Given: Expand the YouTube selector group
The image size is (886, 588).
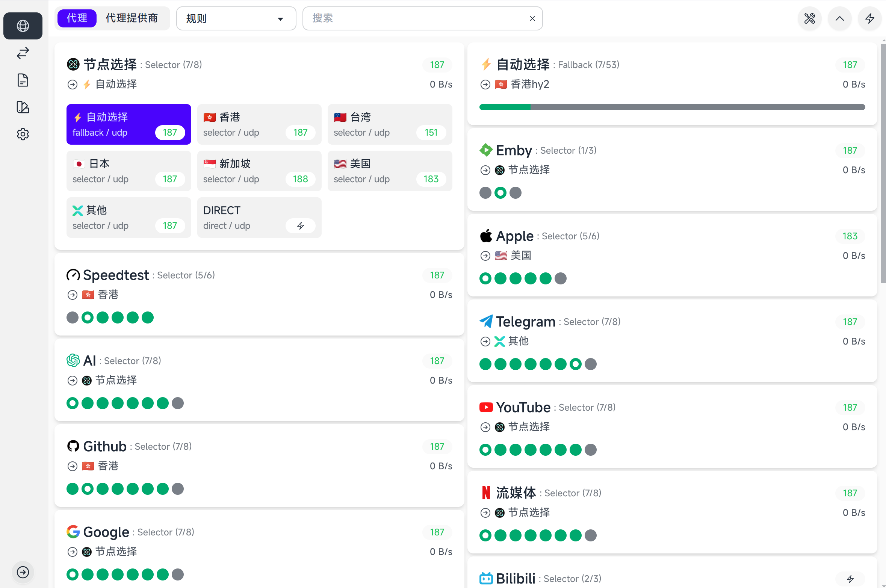Looking at the screenshot, I should point(672,426).
